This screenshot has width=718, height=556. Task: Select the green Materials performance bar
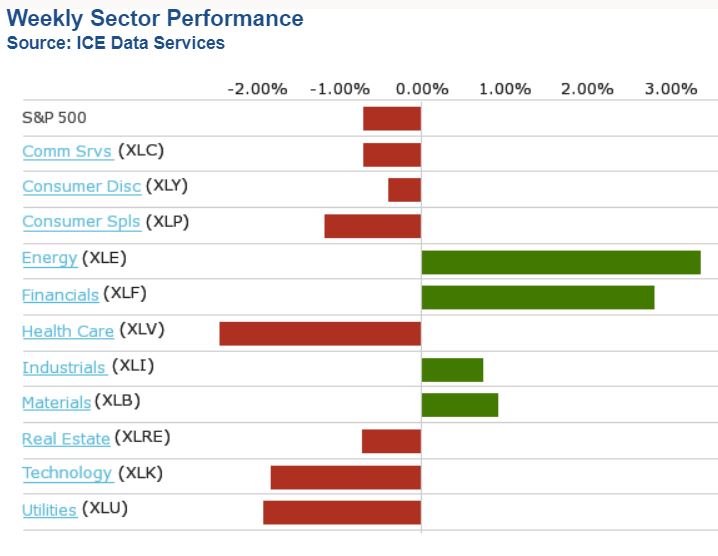459,405
